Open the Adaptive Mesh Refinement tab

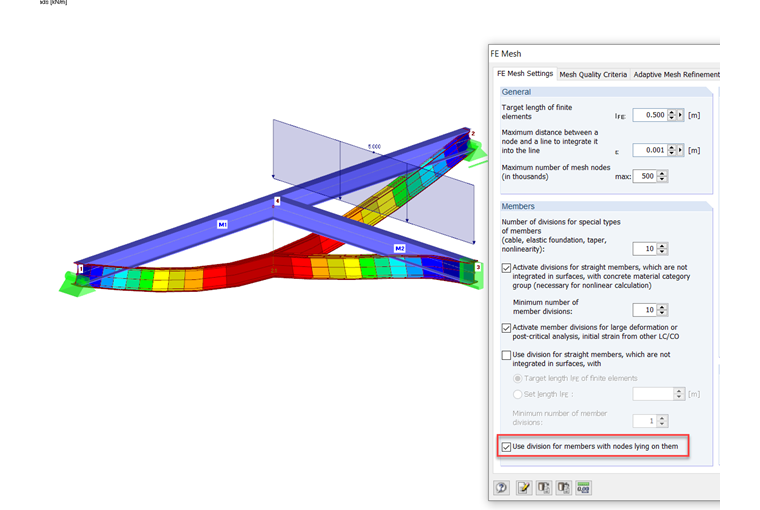[x=676, y=75]
